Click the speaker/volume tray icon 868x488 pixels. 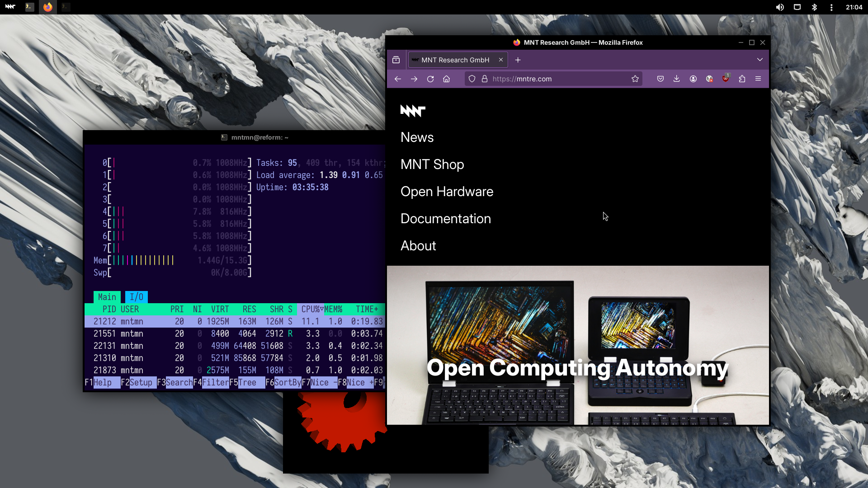point(780,7)
